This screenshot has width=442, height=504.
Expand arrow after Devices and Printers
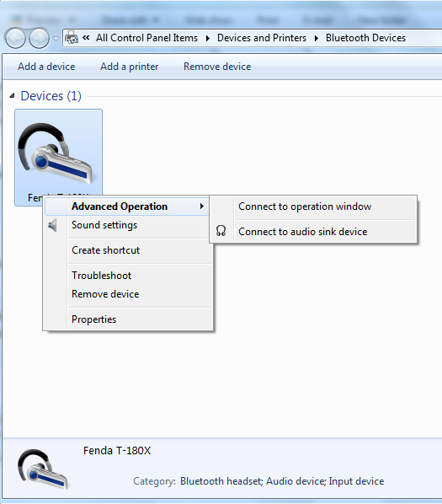click(317, 38)
